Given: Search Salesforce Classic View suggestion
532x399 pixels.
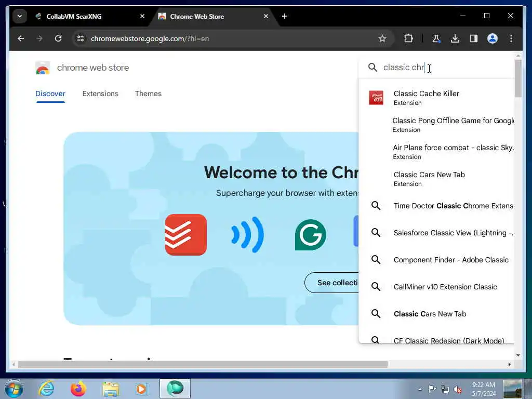Looking at the screenshot, I should point(436,233).
